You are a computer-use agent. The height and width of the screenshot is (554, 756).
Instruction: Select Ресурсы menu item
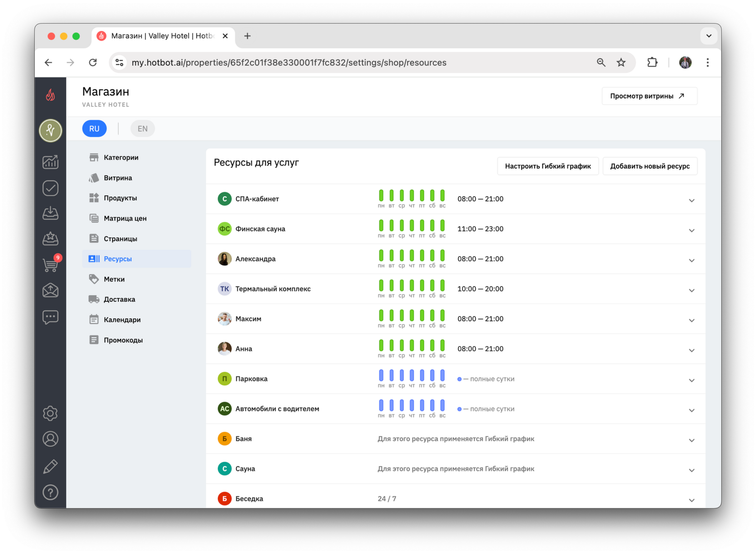[137, 259]
